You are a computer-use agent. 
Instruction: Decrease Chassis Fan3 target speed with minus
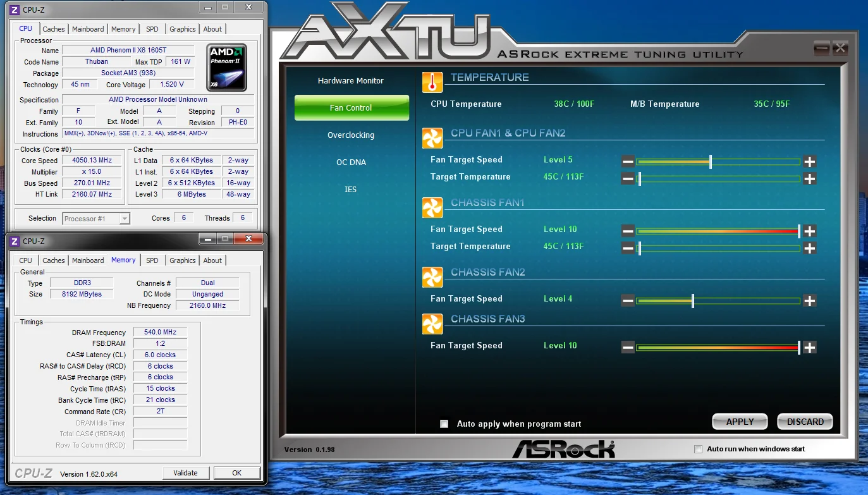tap(628, 348)
